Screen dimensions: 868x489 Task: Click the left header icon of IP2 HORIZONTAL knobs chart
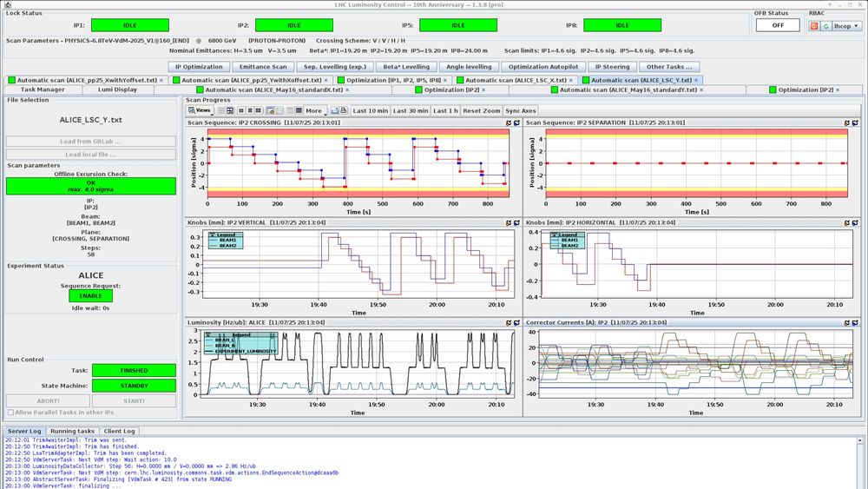847,222
